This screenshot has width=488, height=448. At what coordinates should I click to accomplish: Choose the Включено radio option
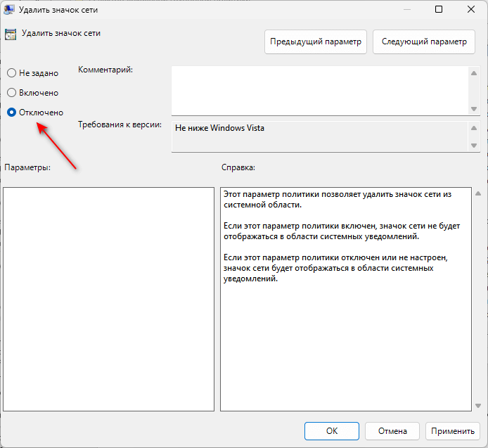tap(11, 93)
